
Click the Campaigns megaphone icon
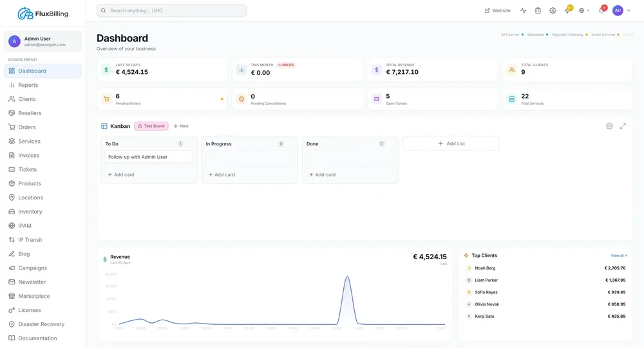coord(12,268)
